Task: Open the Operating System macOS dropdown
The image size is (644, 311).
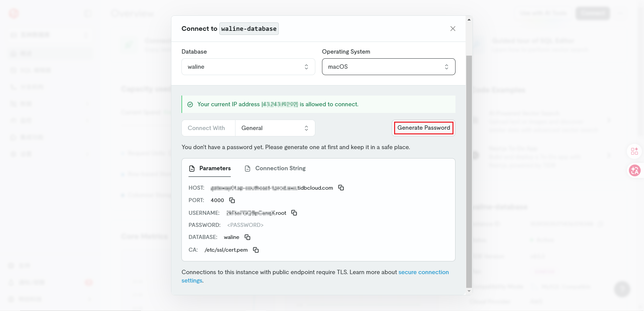Action: [x=388, y=67]
